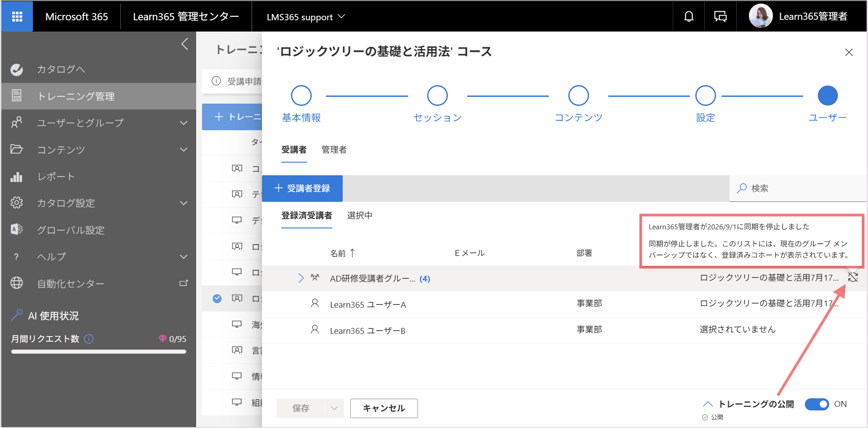The width and height of the screenshot is (868, 428).
Task: Open the feedback chat icon in header
Action: (721, 17)
